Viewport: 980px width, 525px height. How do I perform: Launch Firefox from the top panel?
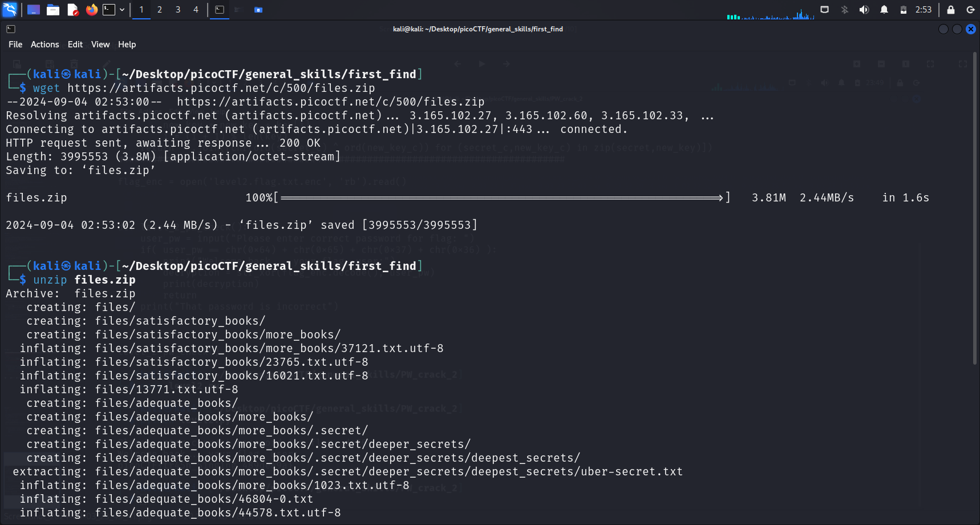91,10
